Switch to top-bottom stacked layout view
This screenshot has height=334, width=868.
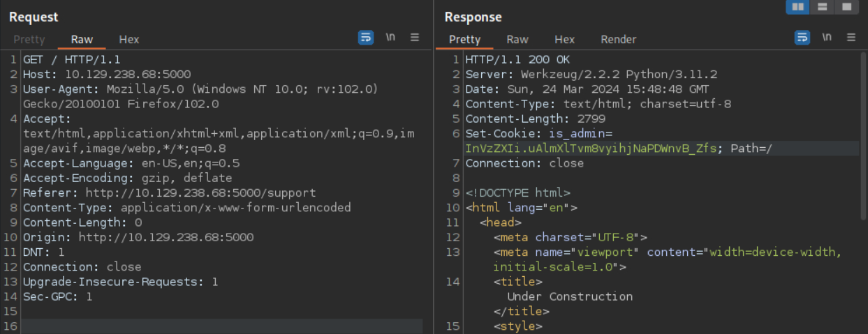coord(822,7)
